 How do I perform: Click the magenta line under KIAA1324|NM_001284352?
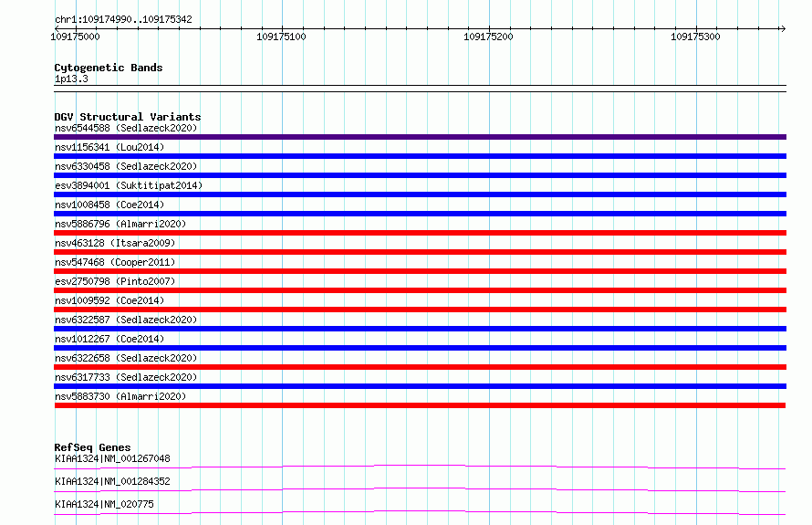click(x=420, y=489)
